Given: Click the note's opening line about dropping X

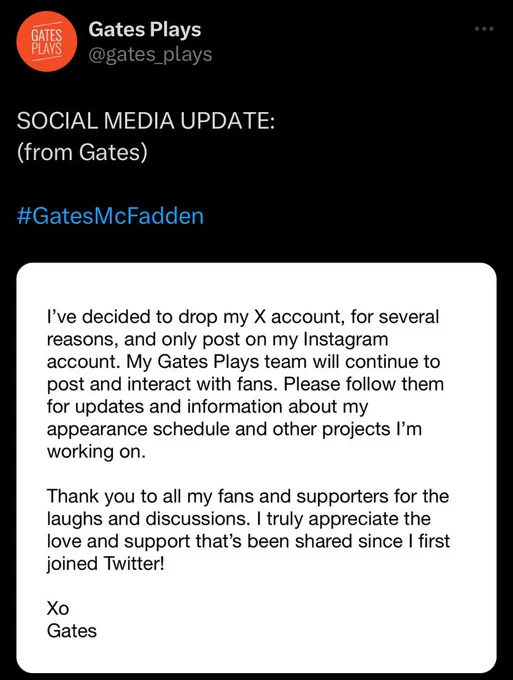Looking at the screenshot, I should tap(243, 317).
